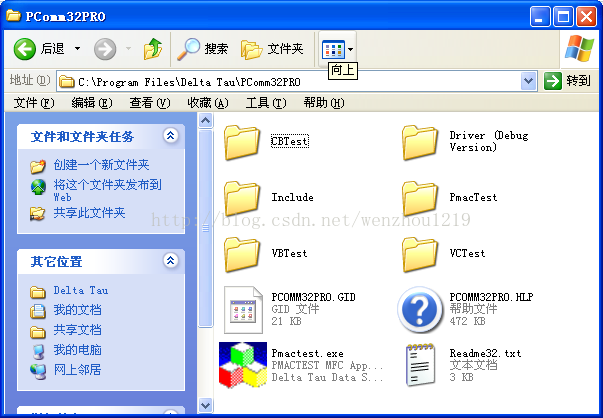Click the My Computer monitor icon
Screen dimensions: 603x418
(x=38, y=351)
